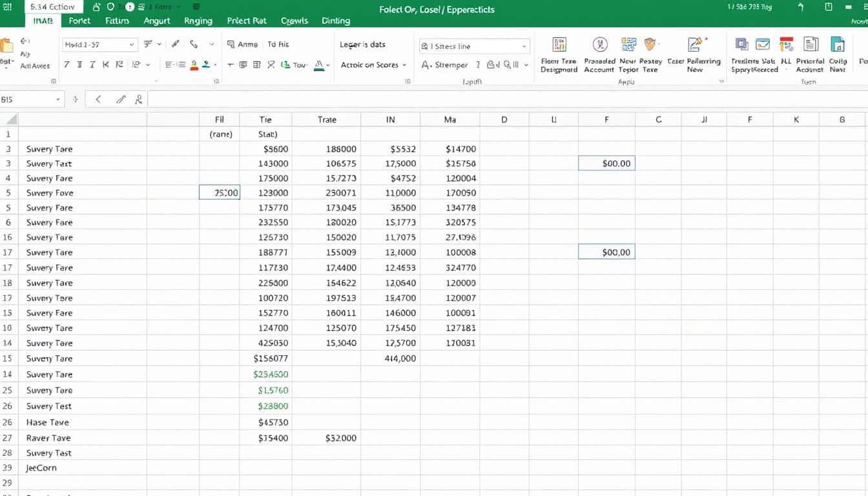868x496 pixels.
Task: Click the Reatey Texe face icon
Action: [x=650, y=44]
